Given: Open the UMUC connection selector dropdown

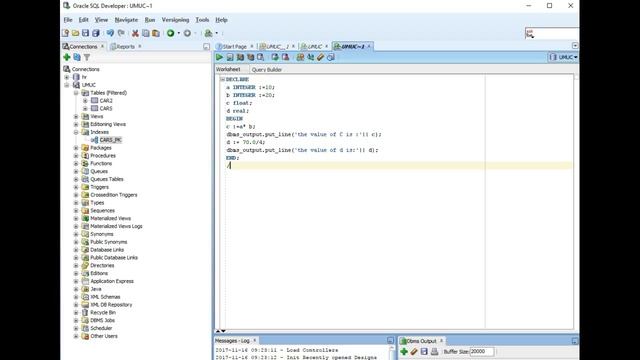Looking at the screenshot, I should 563,57.
